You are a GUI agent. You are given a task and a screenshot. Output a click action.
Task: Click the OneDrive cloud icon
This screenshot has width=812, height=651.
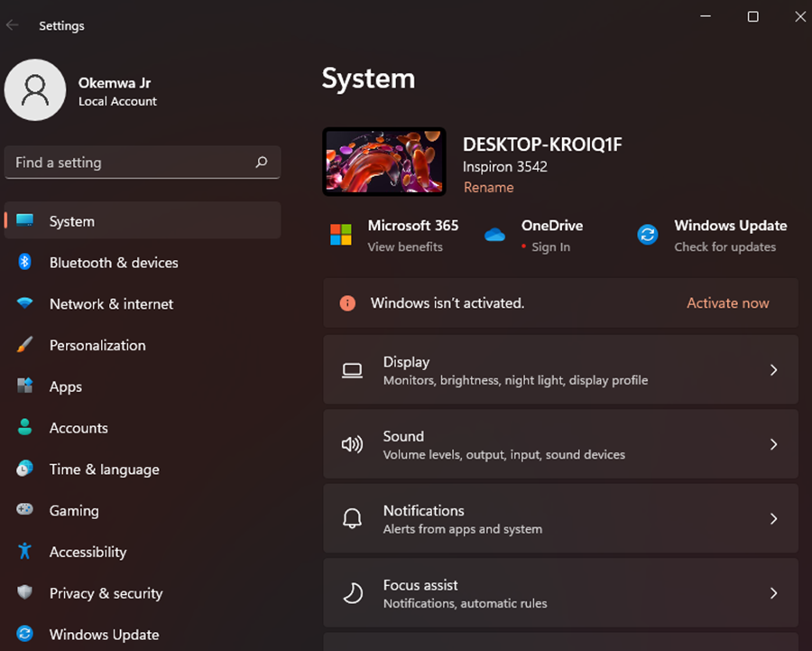[x=494, y=234]
